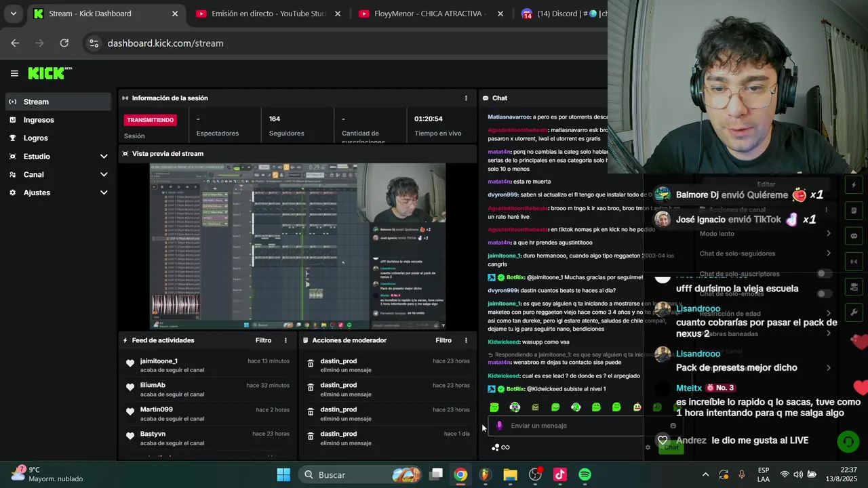
Task: Toggle Chat de solo-suscriptores switch
Action: (x=824, y=274)
